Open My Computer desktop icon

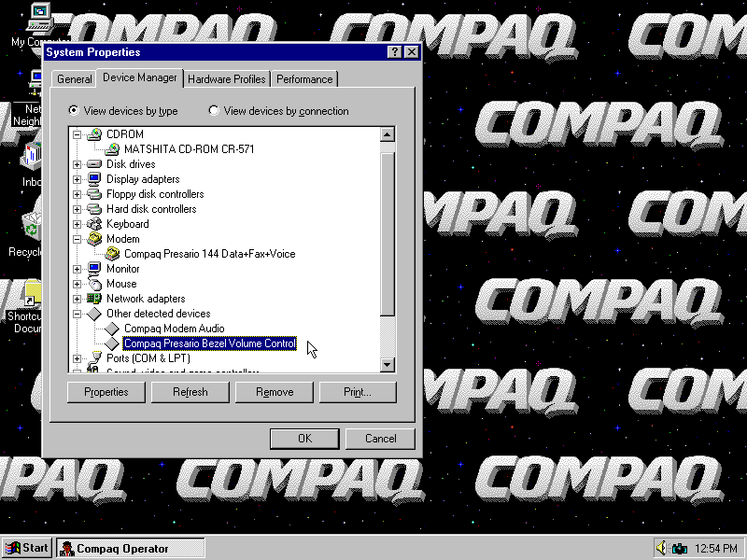click(40, 19)
